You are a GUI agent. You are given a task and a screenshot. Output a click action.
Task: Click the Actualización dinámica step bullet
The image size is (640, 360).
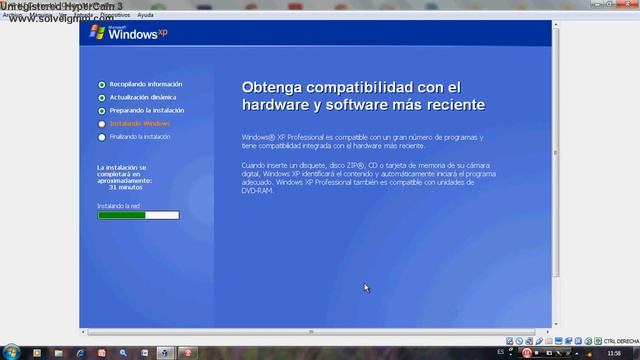click(x=102, y=98)
